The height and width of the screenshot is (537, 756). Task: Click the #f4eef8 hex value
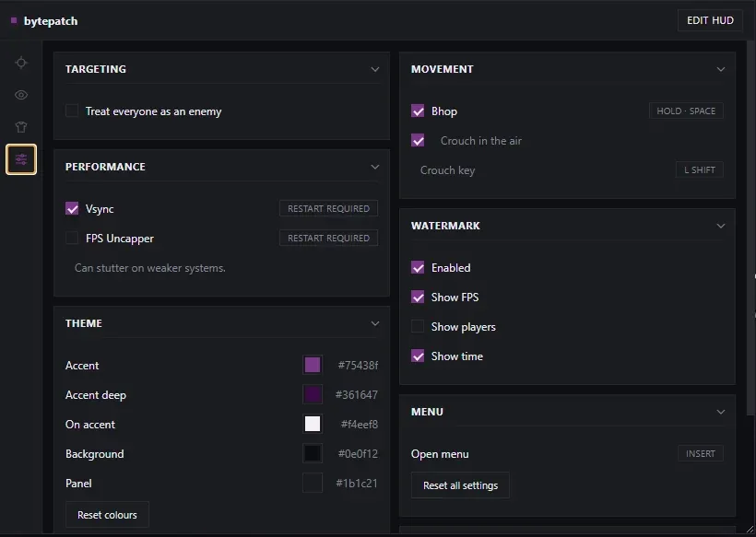(360, 425)
